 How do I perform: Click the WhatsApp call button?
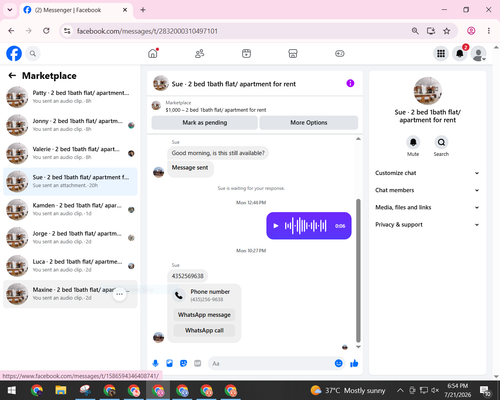pos(204,330)
